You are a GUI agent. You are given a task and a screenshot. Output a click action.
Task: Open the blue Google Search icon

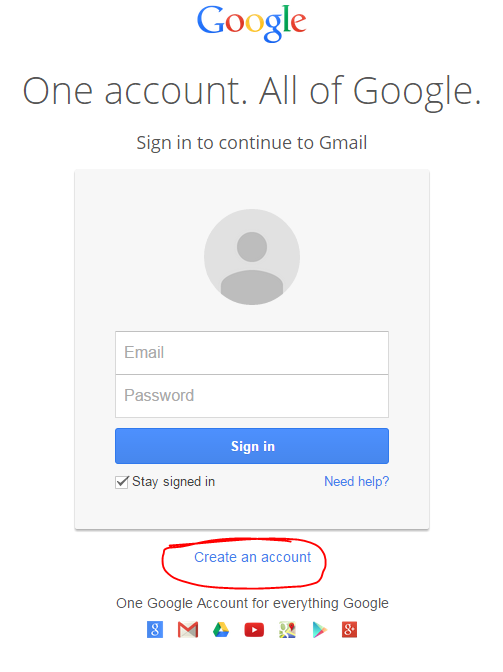155,630
